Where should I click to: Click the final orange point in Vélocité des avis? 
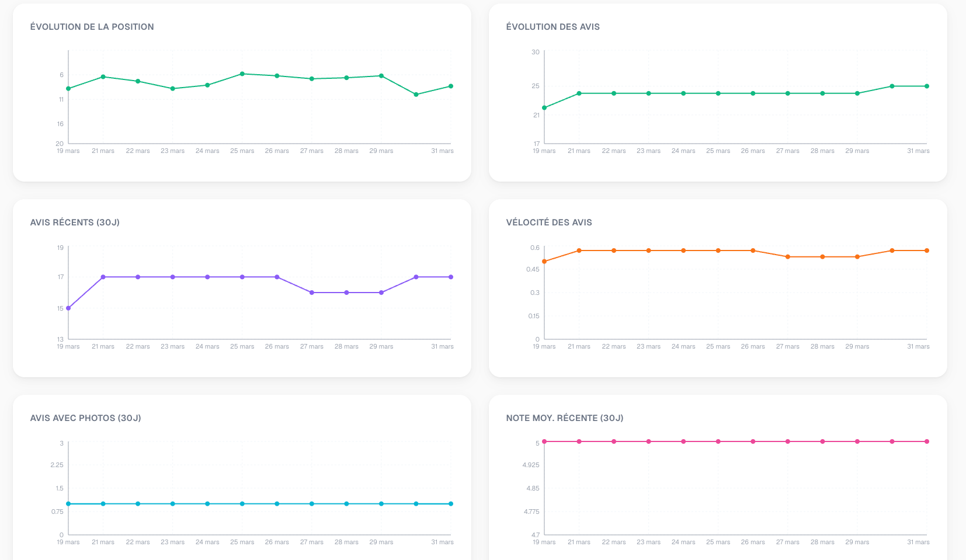coord(927,251)
